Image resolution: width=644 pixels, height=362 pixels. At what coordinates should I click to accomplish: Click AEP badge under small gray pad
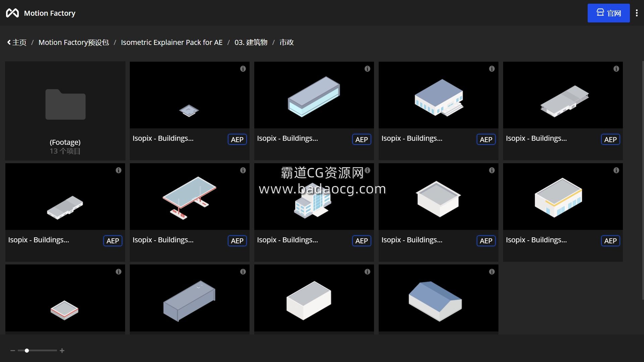(x=237, y=139)
